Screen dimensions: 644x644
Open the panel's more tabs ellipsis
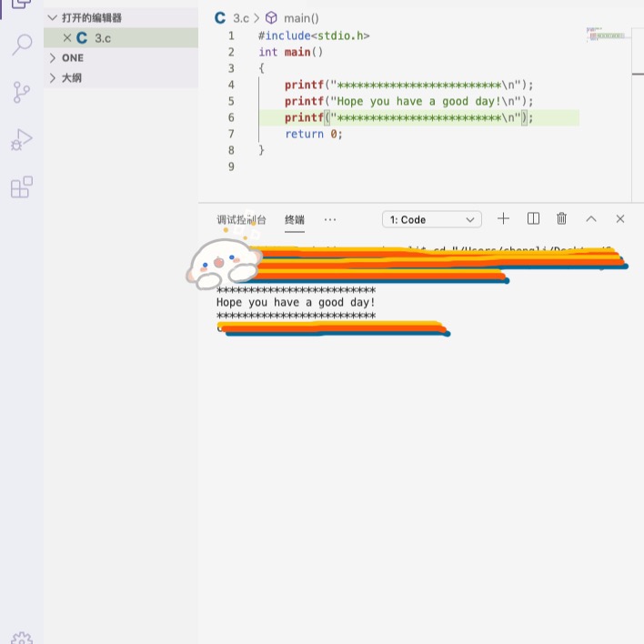pyautogui.click(x=330, y=220)
